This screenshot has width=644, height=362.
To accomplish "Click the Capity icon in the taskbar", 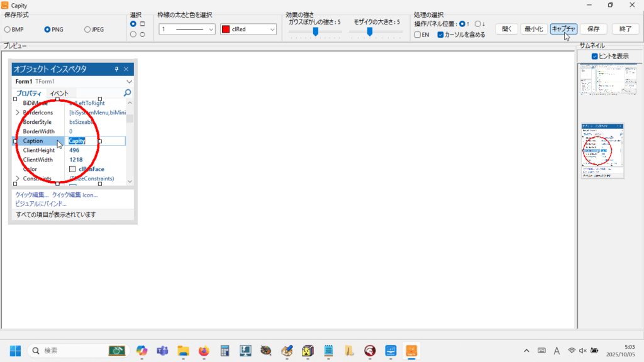I will click(411, 351).
